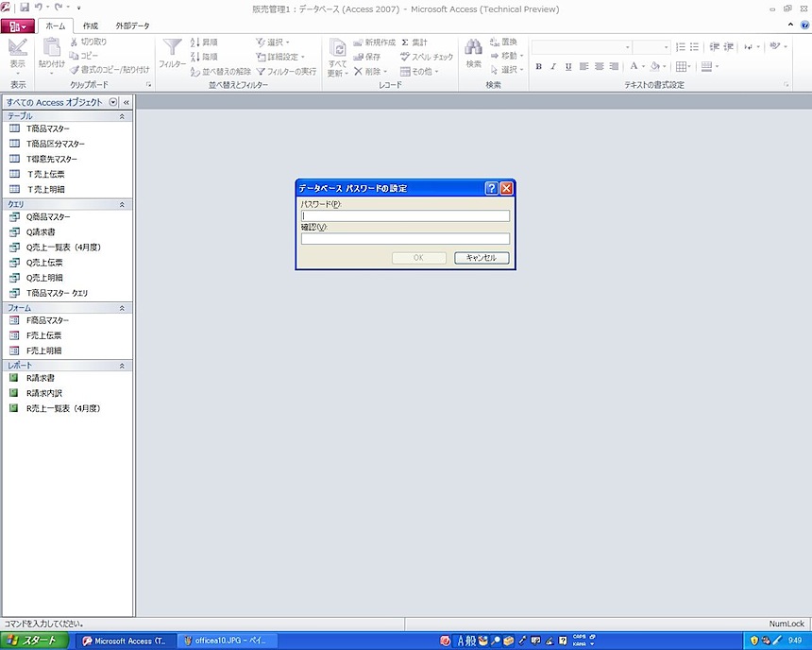Image resolution: width=812 pixels, height=650 pixels.
Task: Select the F売上伝票 form
Action: (x=44, y=335)
